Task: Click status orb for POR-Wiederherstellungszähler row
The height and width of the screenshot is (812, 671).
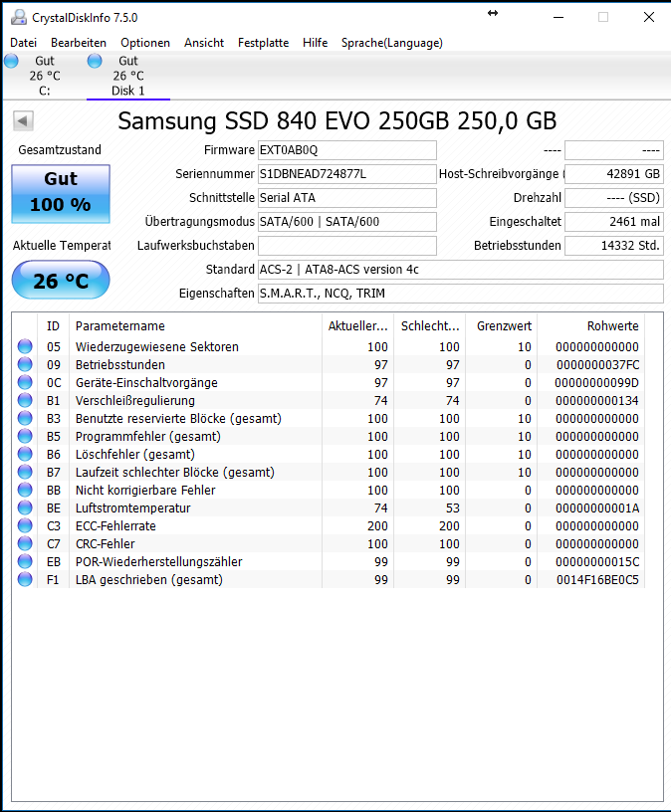Action: [24, 561]
